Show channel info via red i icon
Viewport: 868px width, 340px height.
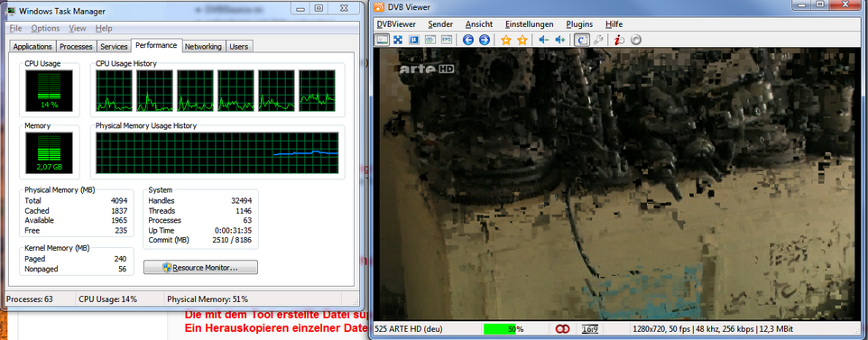click(x=620, y=40)
